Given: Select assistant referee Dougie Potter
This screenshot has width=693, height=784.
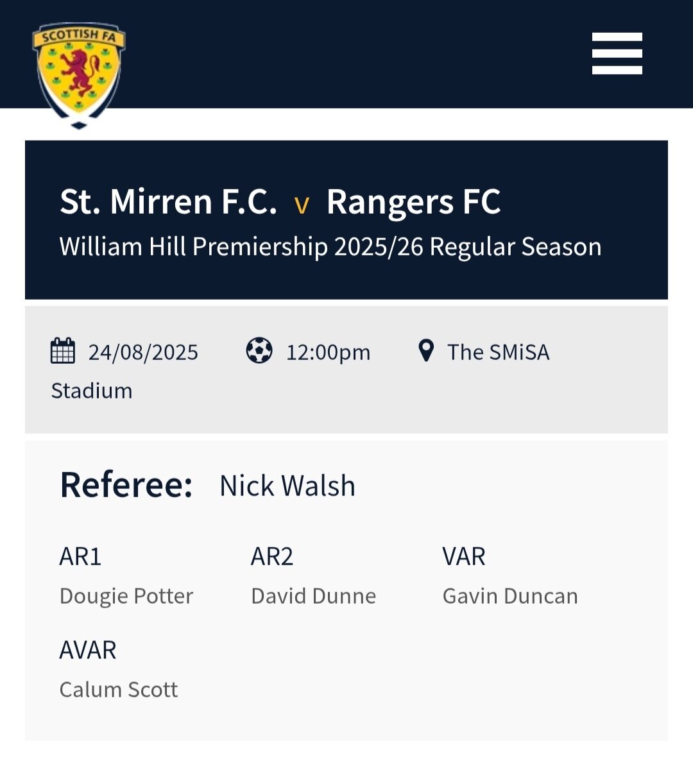Looking at the screenshot, I should tap(126, 596).
